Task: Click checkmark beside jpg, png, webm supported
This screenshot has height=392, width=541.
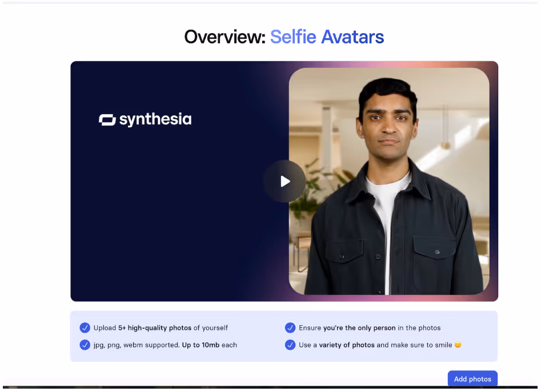Action: (85, 345)
